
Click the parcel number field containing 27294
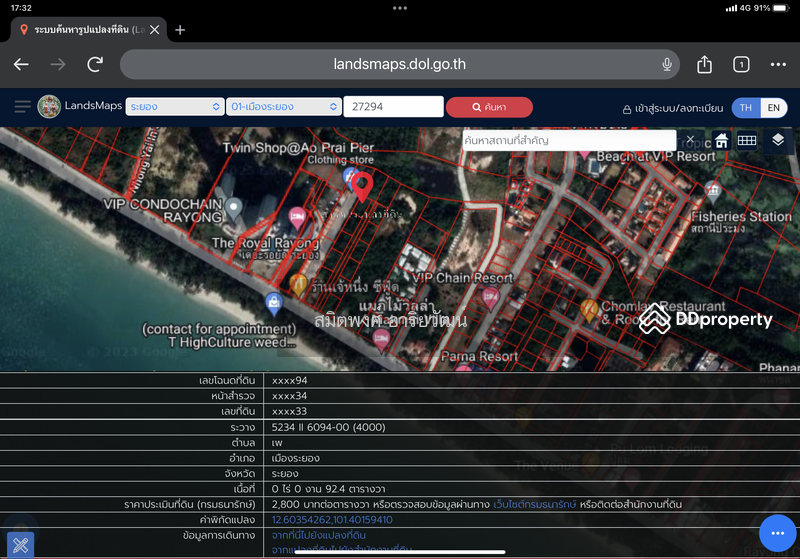pos(393,107)
